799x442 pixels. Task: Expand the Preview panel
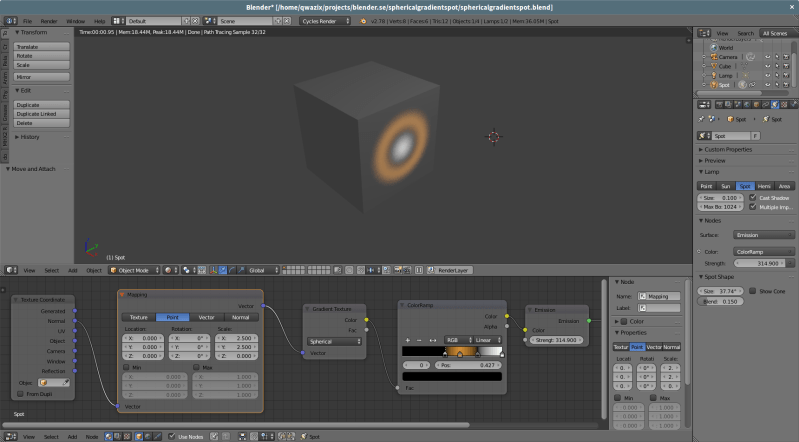coord(715,161)
